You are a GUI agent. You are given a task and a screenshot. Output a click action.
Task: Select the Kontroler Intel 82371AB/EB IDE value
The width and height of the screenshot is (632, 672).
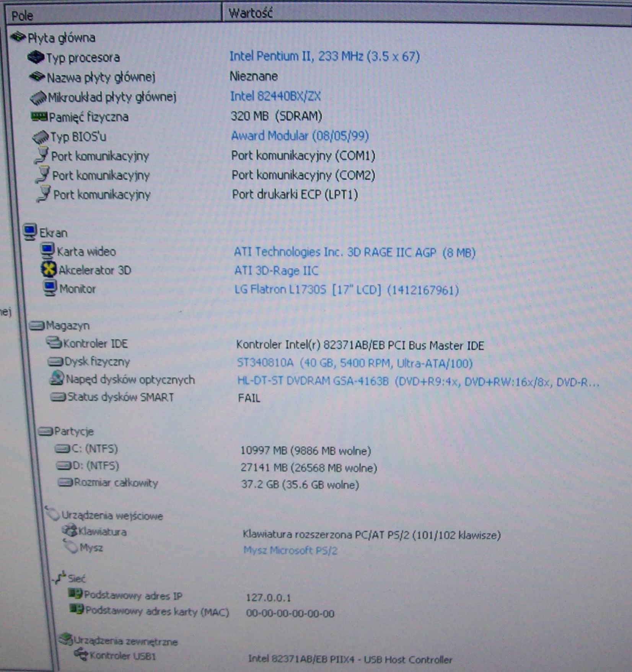[x=360, y=345]
